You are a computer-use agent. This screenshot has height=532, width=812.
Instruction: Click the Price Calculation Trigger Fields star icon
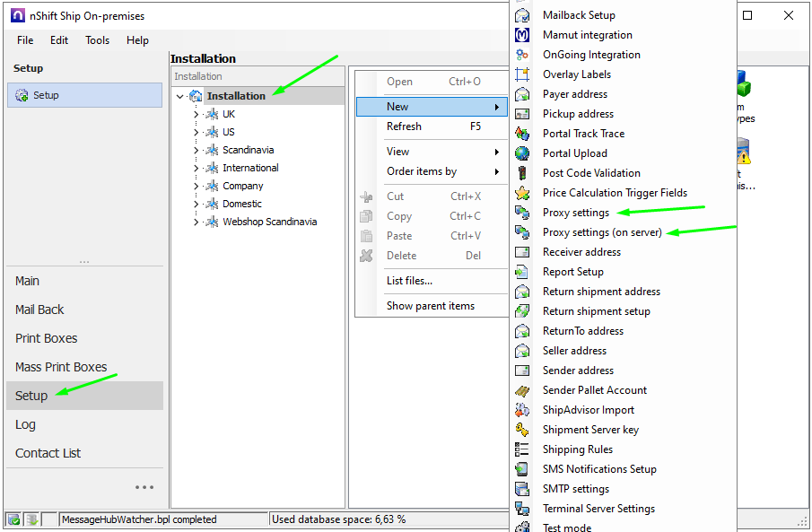(522, 193)
